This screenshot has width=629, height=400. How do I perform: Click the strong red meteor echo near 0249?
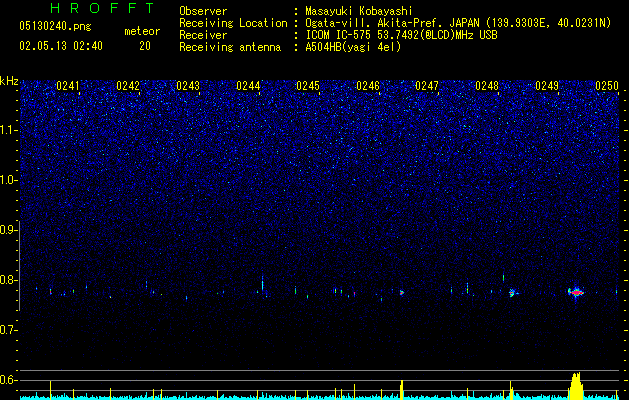[576, 292]
